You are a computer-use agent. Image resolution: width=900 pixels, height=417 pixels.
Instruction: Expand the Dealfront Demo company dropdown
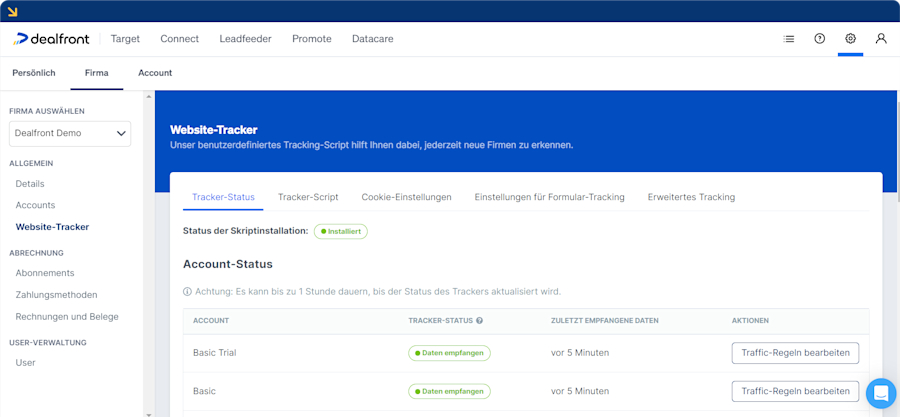click(70, 133)
